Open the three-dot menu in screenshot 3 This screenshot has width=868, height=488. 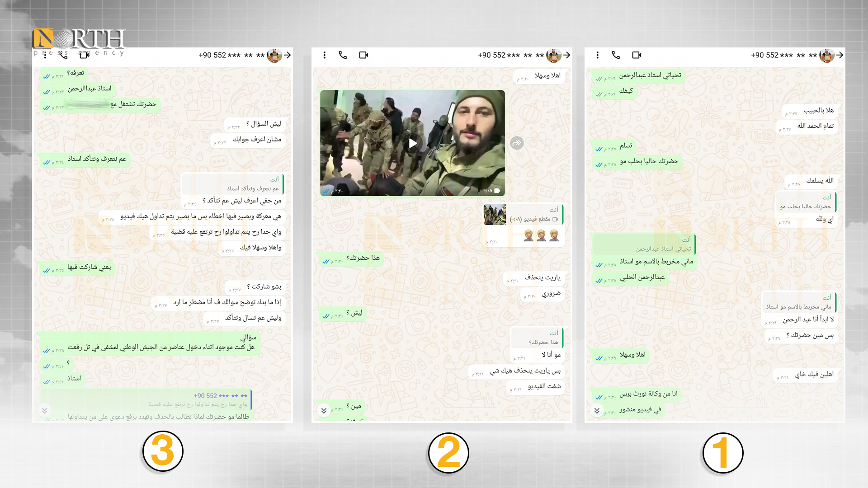(x=45, y=55)
